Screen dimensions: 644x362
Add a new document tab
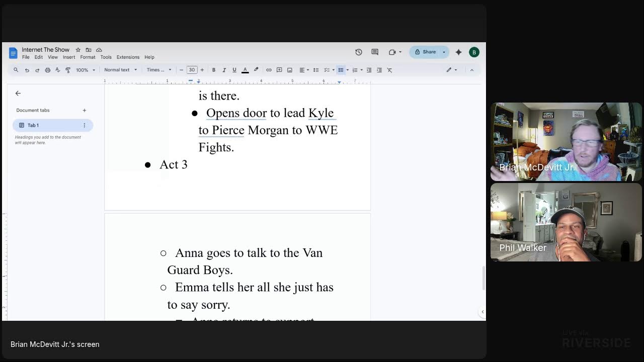[85, 110]
